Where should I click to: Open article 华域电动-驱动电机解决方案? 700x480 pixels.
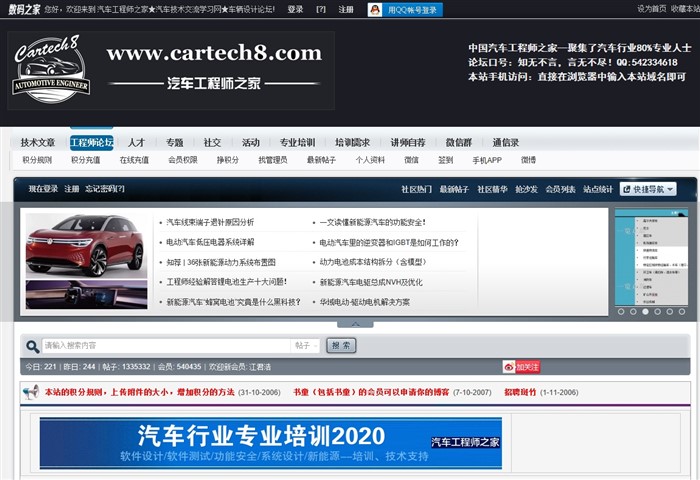pyautogui.click(x=365, y=302)
